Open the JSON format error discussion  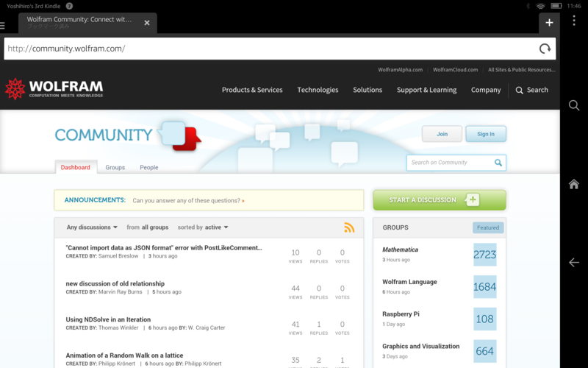[164, 248]
